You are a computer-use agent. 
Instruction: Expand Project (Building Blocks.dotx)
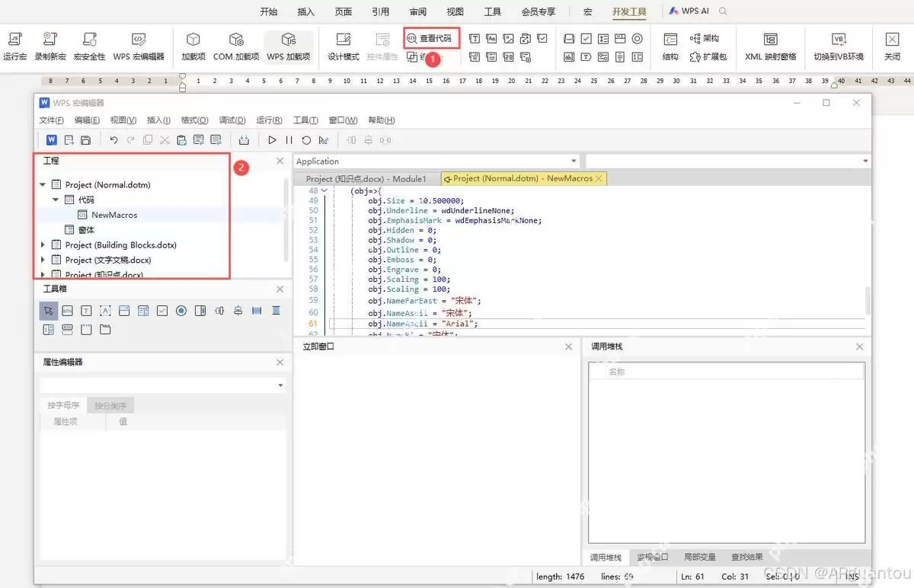pyautogui.click(x=43, y=245)
